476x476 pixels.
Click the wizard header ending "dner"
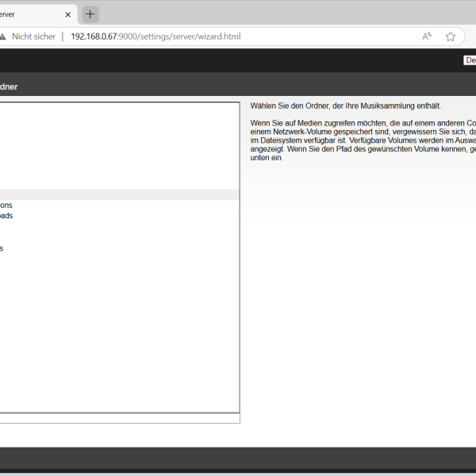tap(9, 86)
